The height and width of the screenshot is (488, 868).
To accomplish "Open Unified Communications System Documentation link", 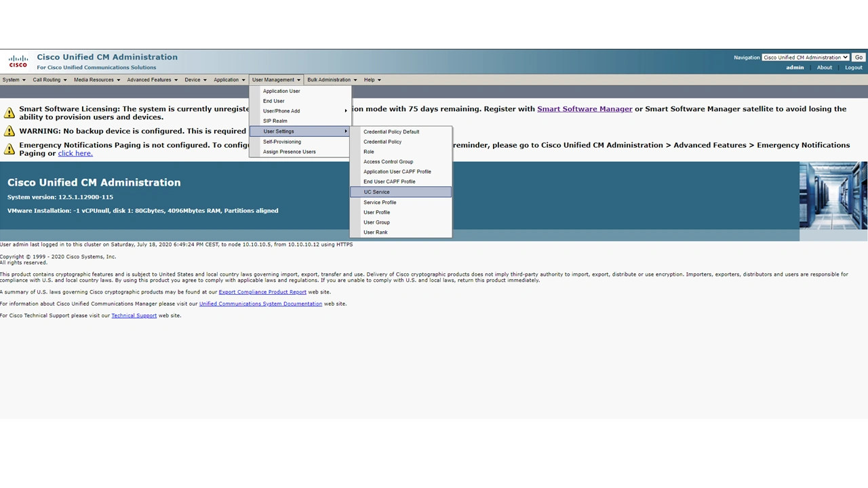I will tap(260, 304).
